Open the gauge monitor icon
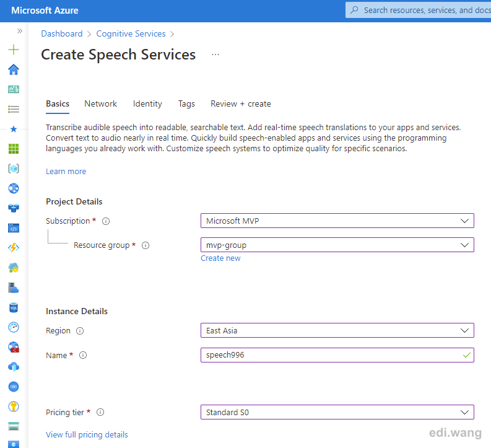 tap(14, 327)
